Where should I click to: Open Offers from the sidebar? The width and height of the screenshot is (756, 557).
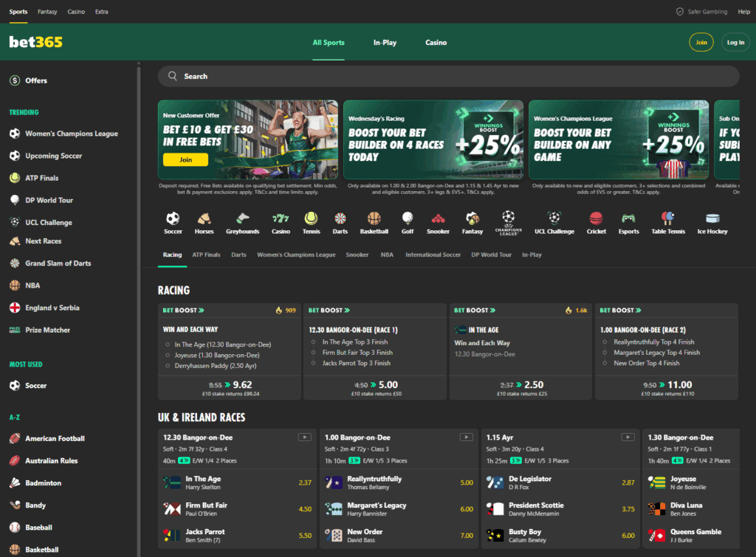pyautogui.click(x=36, y=80)
